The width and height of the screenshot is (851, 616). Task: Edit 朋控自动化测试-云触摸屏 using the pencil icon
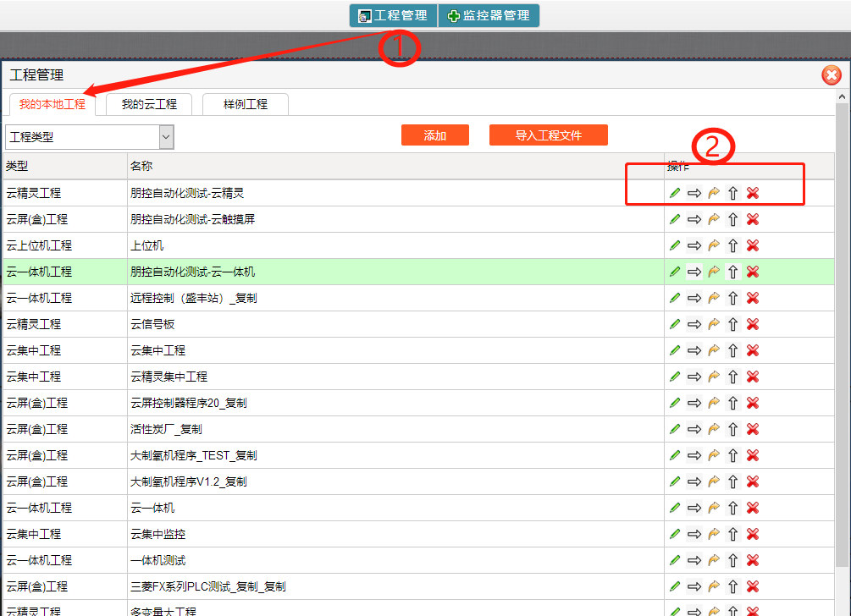(x=675, y=219)
